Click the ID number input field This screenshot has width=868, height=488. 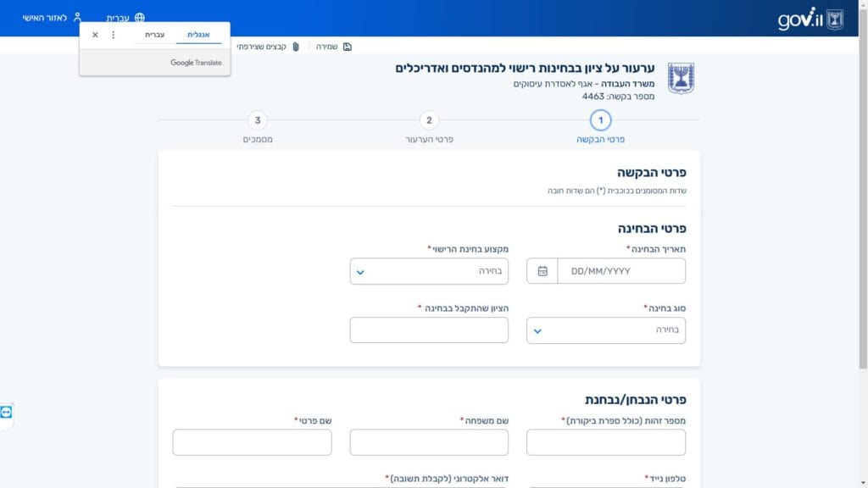point(605,442)
